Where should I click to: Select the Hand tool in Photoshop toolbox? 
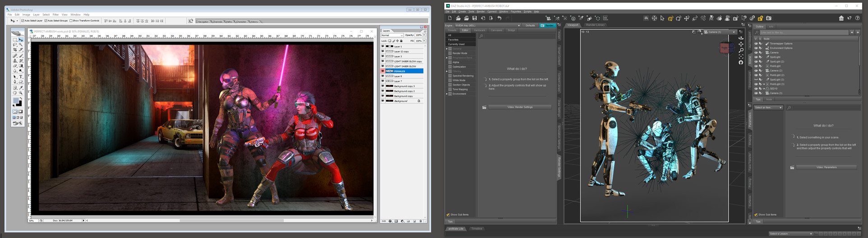(x=15, y=93)
